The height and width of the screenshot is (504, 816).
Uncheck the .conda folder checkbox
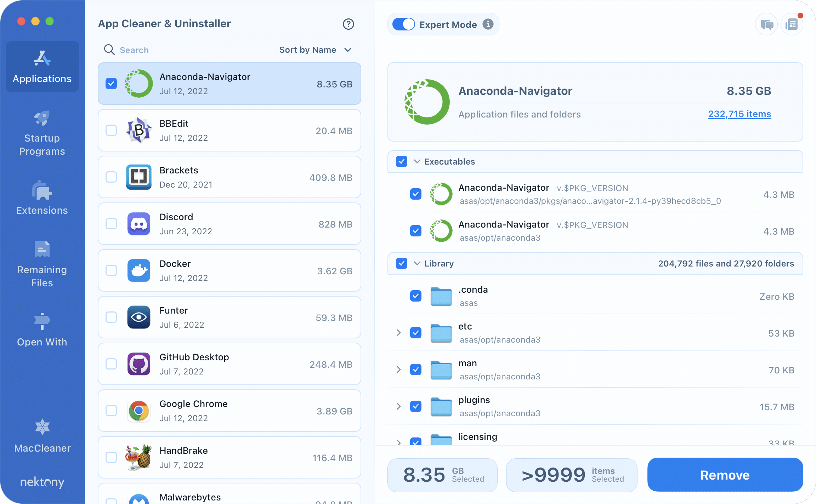[415, 296]
